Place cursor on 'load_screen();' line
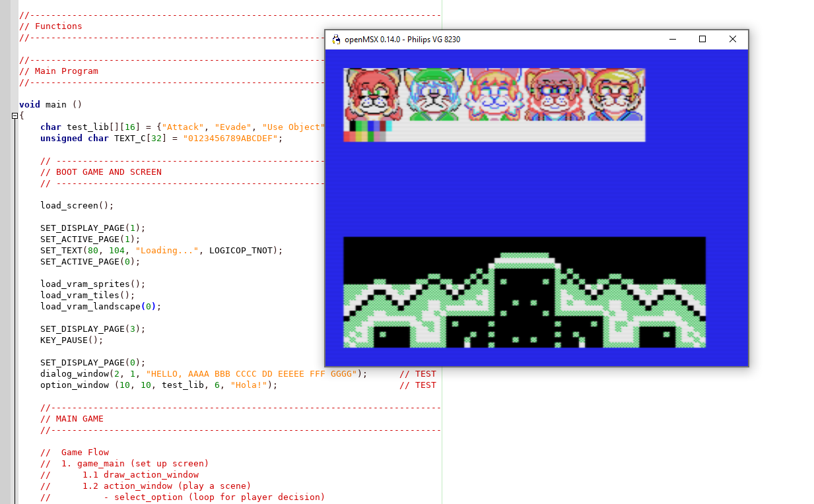This screenshot has height=504, width=814. click(77, 205)
